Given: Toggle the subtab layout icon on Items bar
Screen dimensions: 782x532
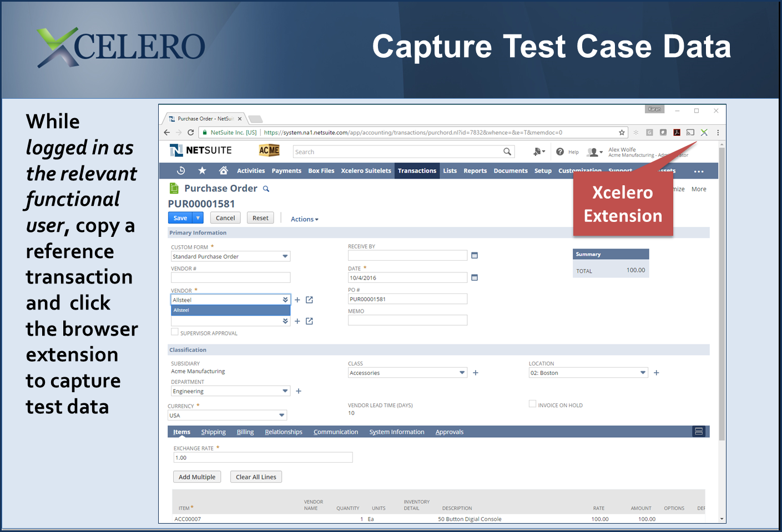Looking at the screenshot, I should coord(699,432).
